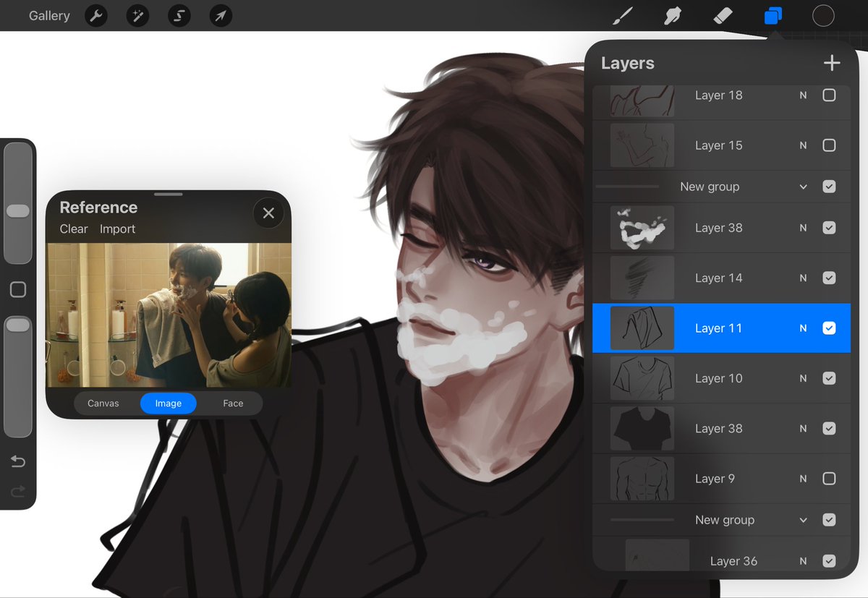Open the active color circle picker
Viewport: 868px width, 598px height.
pyautogui.click(x=823, y=15)
